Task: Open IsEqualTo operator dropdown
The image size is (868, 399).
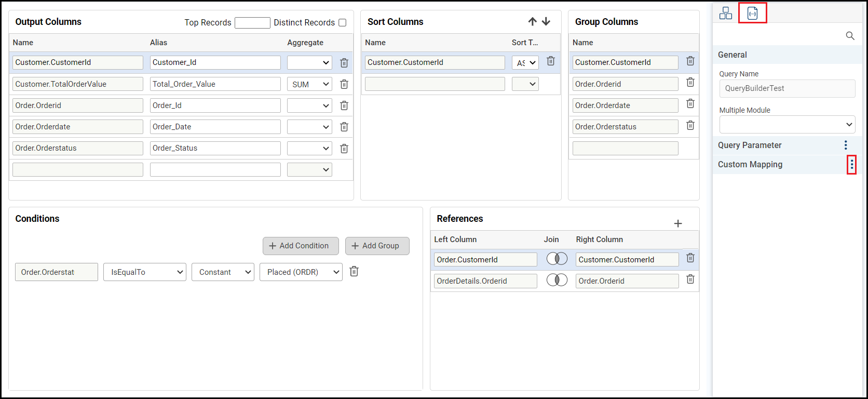Action: pyautogui.click(x=145, y=272)
